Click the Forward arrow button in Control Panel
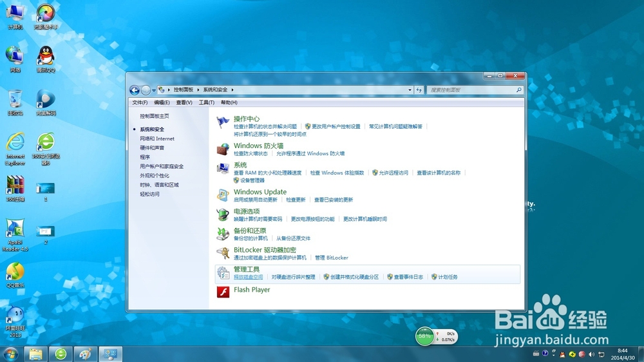Screen dimensions: 644x362 146,90
